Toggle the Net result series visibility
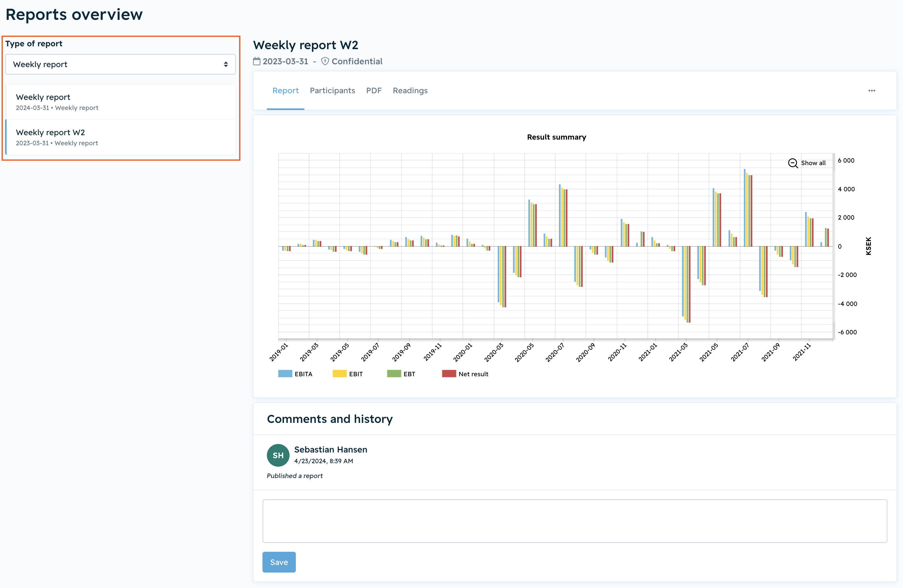Viewport: 903px width, 588px height. (x=465, y=374)
